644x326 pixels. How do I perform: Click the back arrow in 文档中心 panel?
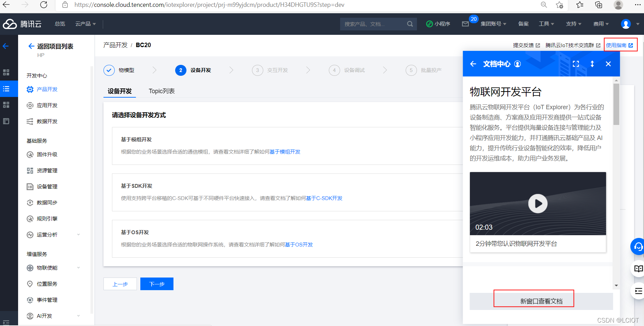click(473, 64)
